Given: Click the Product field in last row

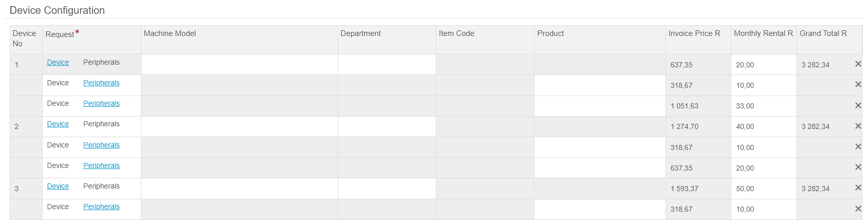Looking at the screenshot, I should tap(600, 209).
